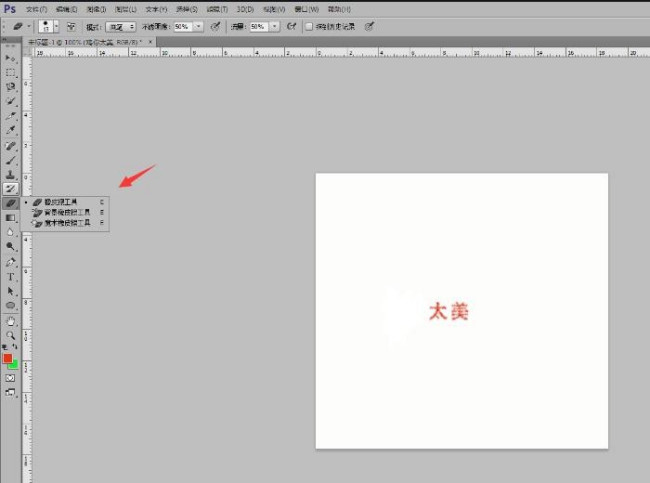The width and height of the screenshot is (650, 483).
Task: Choose Magic Eraser Tool (魔术橡皮擦工具) from flyout
Action: [x=66, y=223]
